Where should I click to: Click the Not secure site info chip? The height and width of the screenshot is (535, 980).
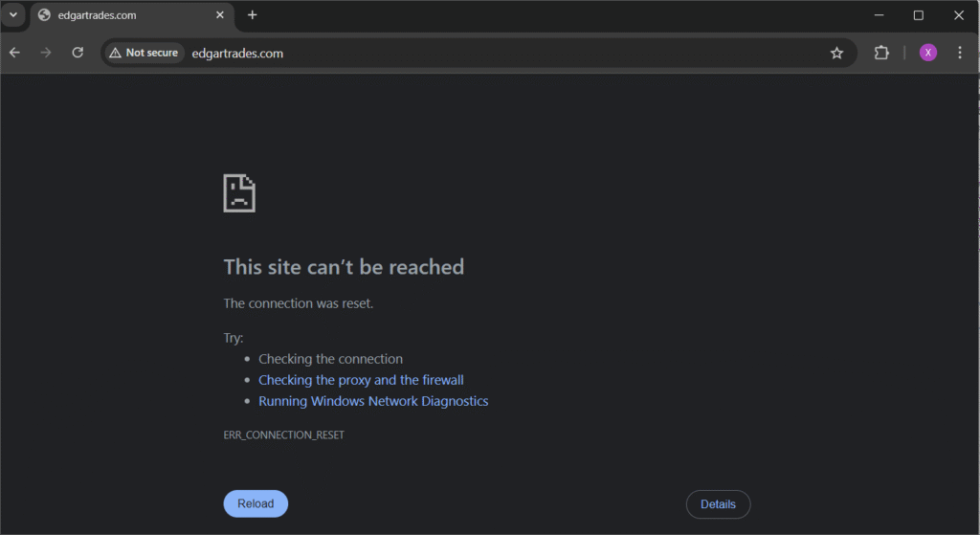[144, 53]
